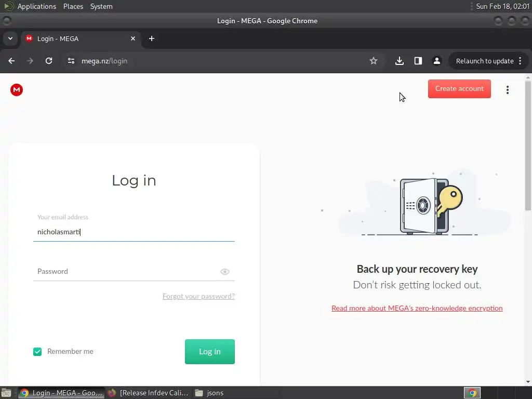Screen dimensions: 532x399
Task: Read more about MEGA's zero-knowledge encryption
Action: (417, 308)
